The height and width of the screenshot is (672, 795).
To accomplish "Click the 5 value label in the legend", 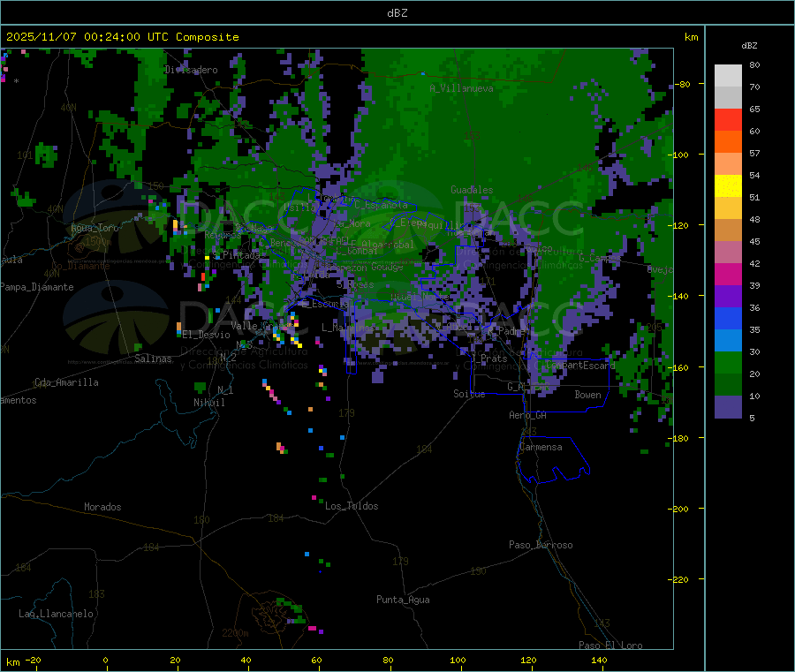I will pyautogui.click(x=752, y=418).
